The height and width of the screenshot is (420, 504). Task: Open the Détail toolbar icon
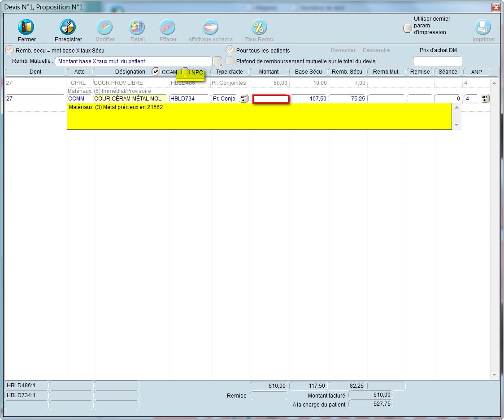click(137, 28)
